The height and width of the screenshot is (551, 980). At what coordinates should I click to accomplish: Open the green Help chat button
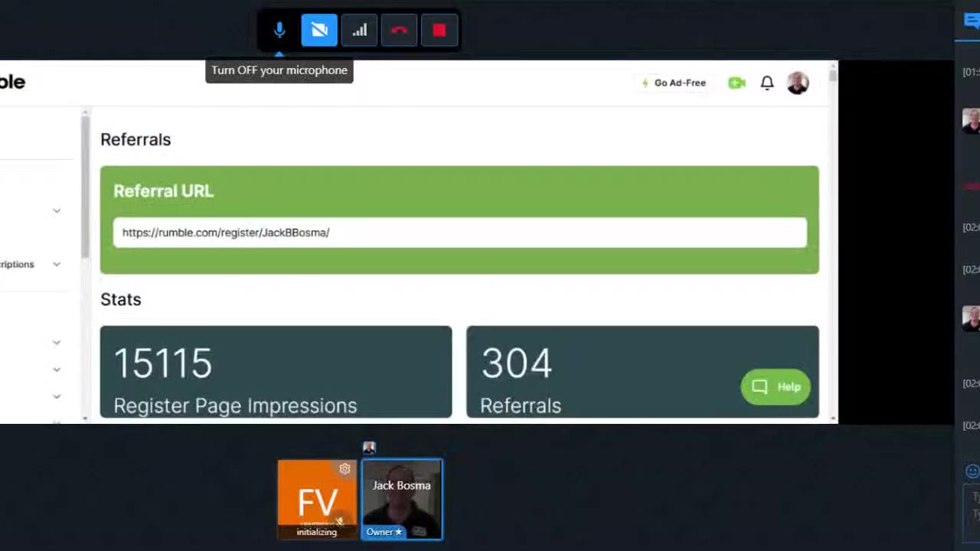(776, 386)
